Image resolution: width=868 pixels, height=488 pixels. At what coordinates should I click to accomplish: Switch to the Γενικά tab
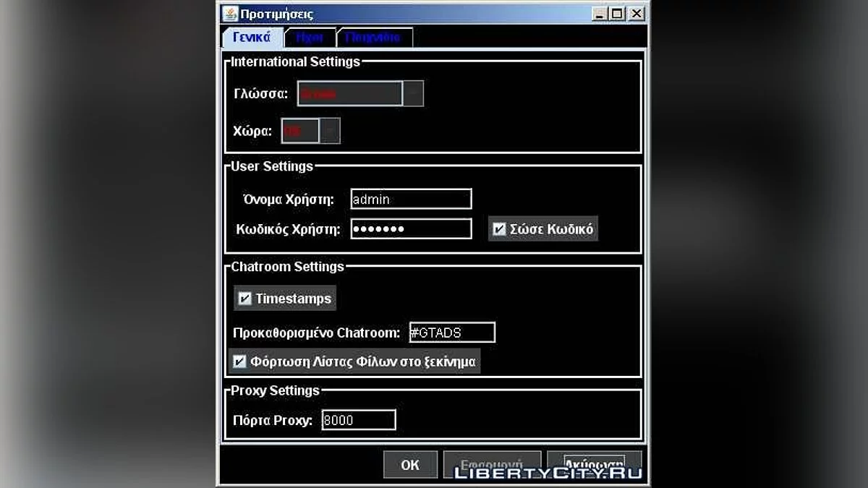[x=252, y=37]
